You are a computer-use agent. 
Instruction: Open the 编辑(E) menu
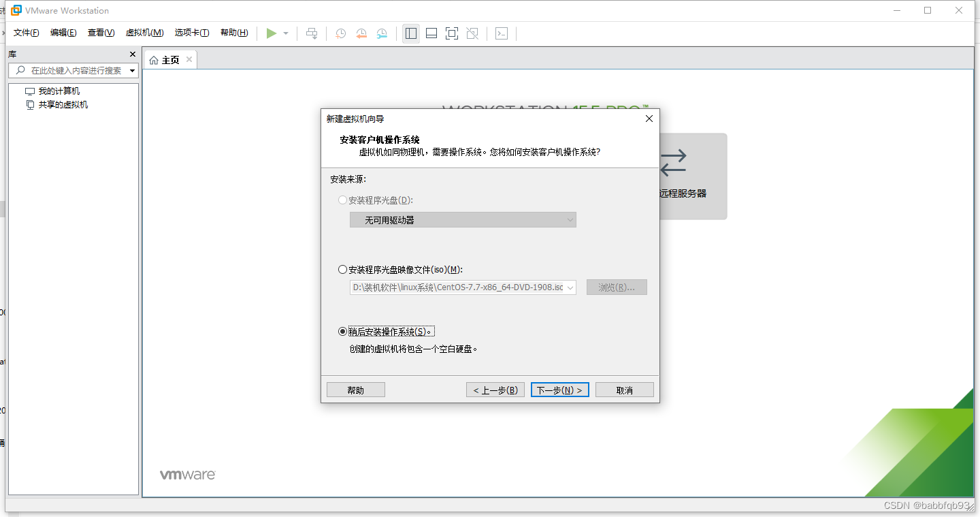(63, 33)
